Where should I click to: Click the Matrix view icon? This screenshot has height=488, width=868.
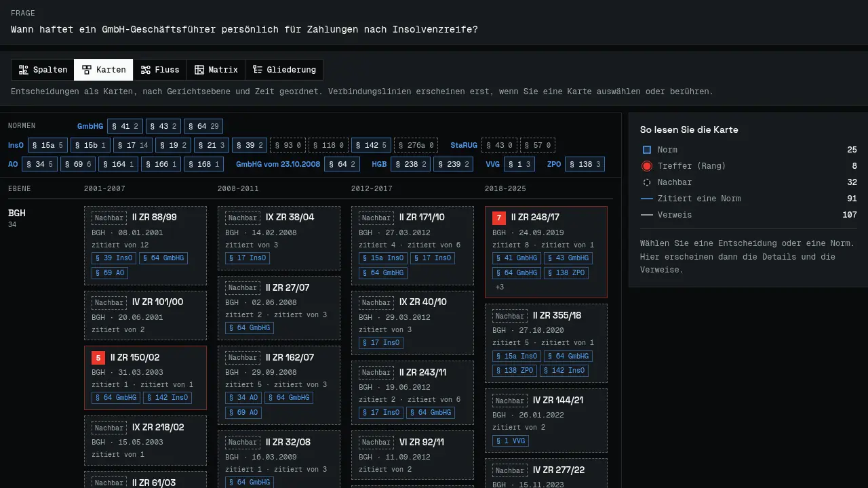point(199,70)
